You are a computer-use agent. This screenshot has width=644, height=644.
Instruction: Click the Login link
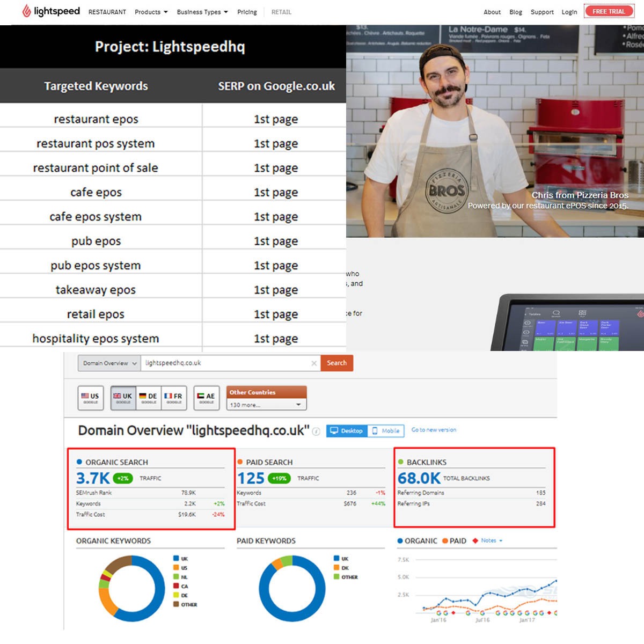coord(569,12)
